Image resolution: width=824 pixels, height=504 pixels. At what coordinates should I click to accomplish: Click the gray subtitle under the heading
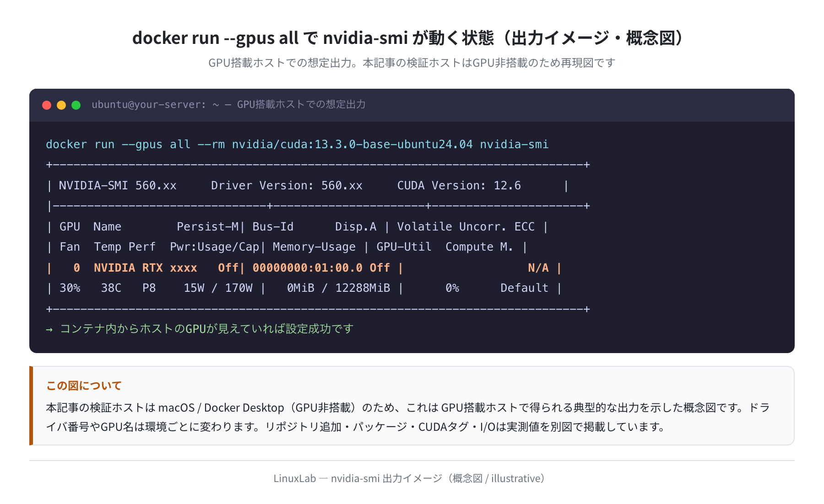(412, 63)
